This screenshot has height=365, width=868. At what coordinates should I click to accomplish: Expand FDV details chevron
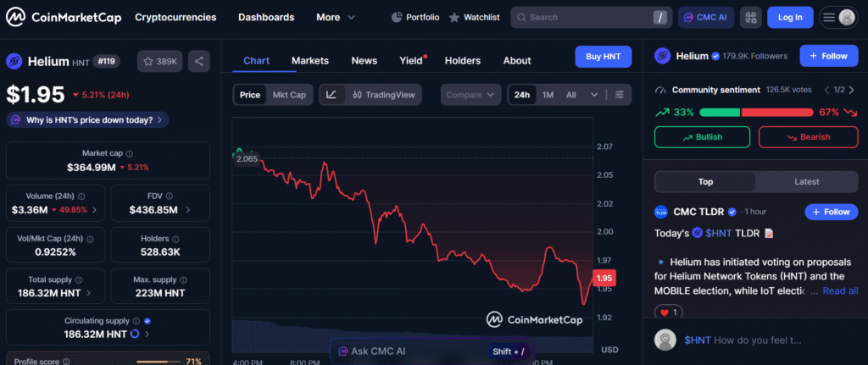187,210
